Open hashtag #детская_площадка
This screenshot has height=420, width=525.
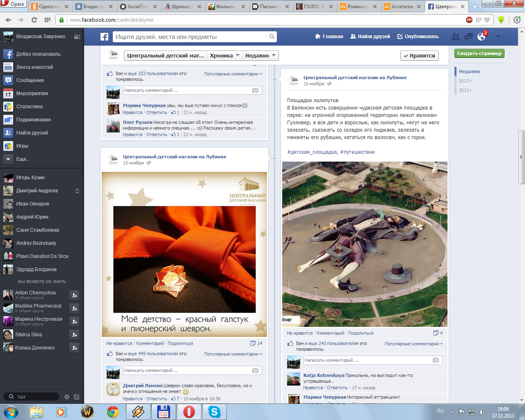tap(313, 152)
